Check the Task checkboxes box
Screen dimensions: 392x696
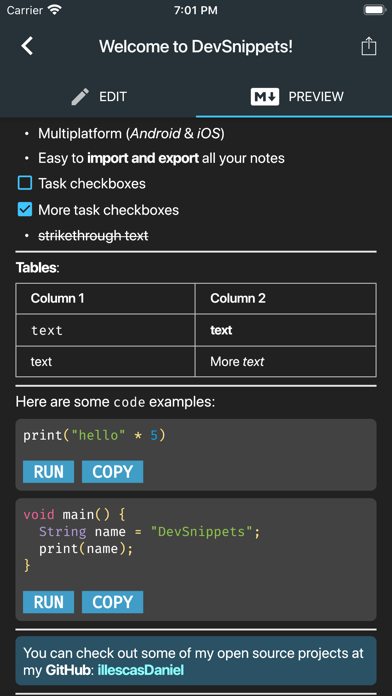coord(25,183)
